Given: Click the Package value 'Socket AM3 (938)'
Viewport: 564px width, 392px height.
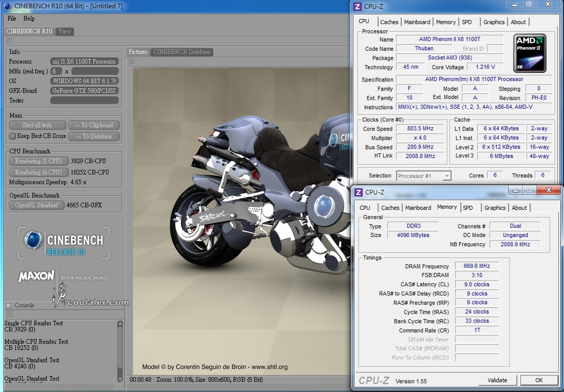Looking at the screenshot, I should pyautogui.click(x=449, y=57).
